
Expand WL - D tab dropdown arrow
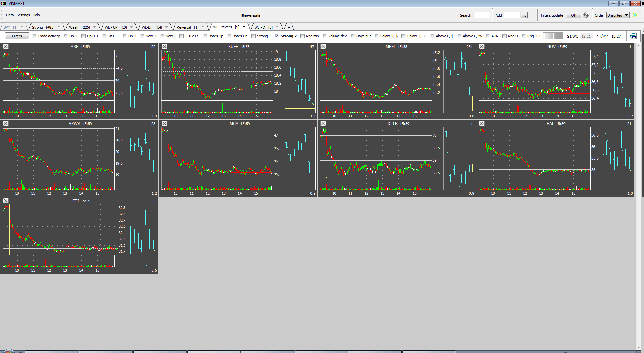(277, 27)
